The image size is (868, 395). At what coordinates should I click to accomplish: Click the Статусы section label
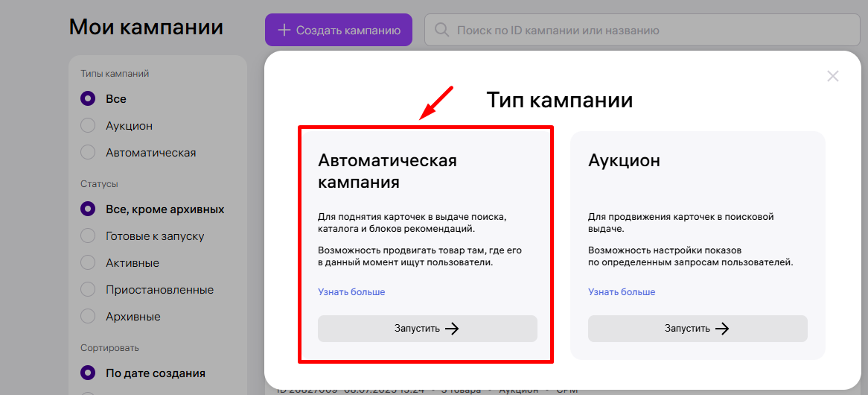[99, 183]
